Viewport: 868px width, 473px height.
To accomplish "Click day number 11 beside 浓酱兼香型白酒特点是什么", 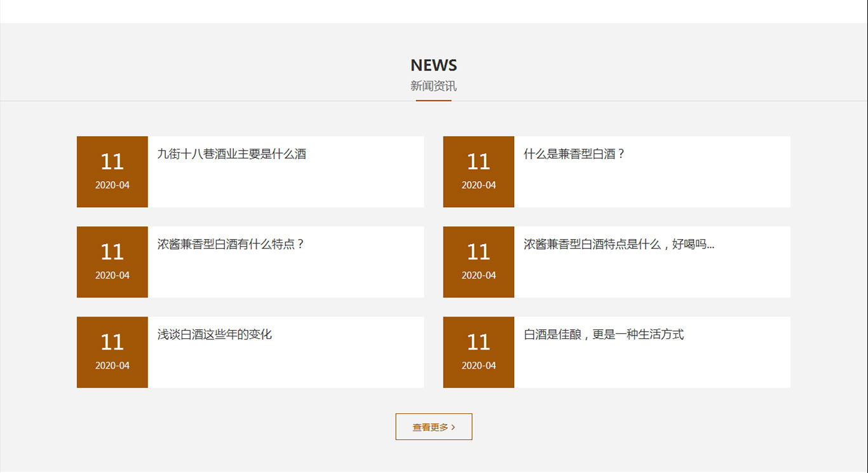I will pyautogui.click(x=478, y=252).
